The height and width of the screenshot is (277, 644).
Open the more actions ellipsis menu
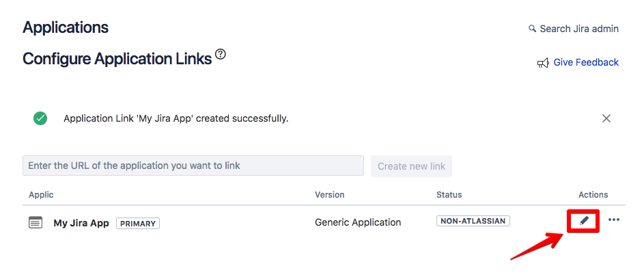point(613,220)
